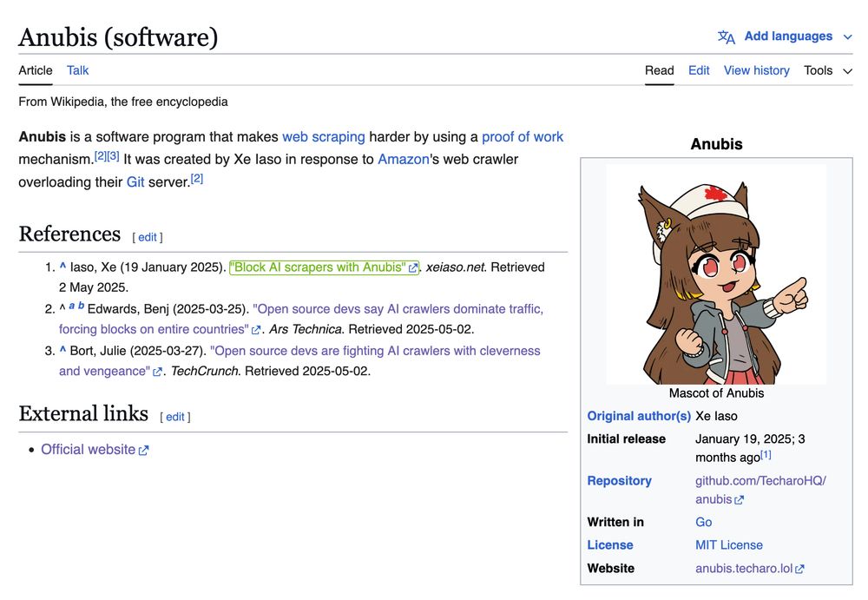This screenshot has height=600, width=868.
Task: Expand the Add languages chevron
Action: [x=847, y=37]
